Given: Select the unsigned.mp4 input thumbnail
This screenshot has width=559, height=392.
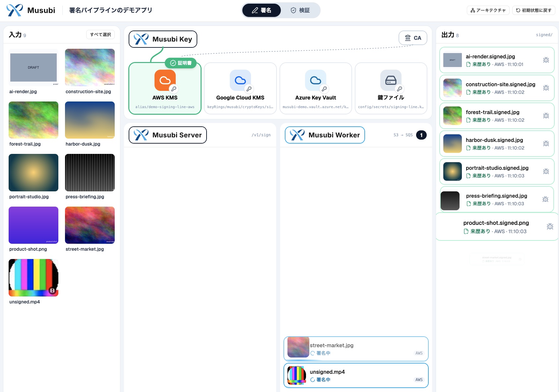Looking at the screenshot, I should click(33, 278).
